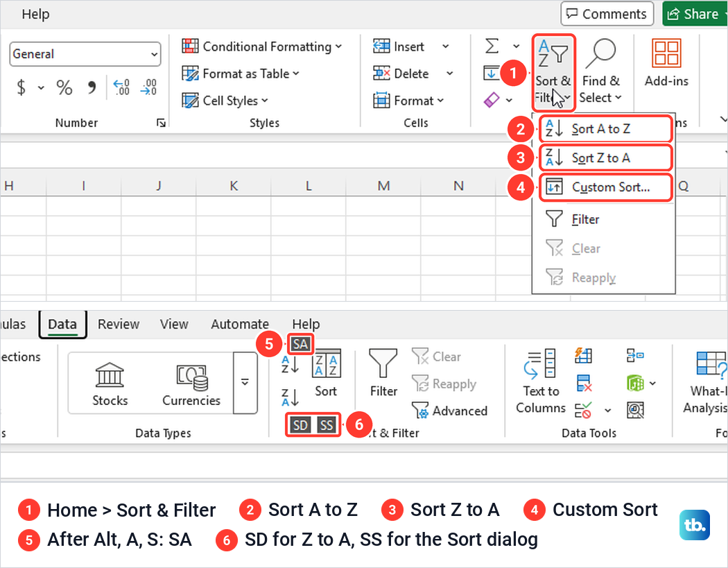728x568 pixels.
Task: Click Remove Duplicates icon
Action: [x=584, y=383]
